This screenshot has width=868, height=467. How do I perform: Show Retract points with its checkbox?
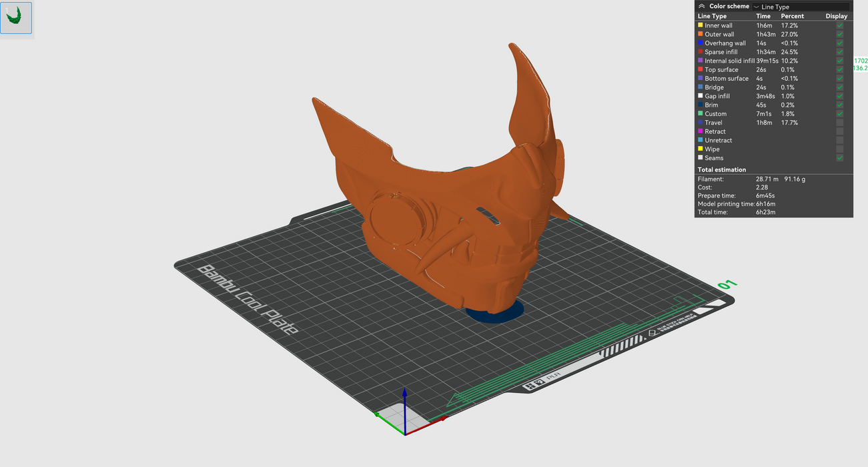click(839, 131)
